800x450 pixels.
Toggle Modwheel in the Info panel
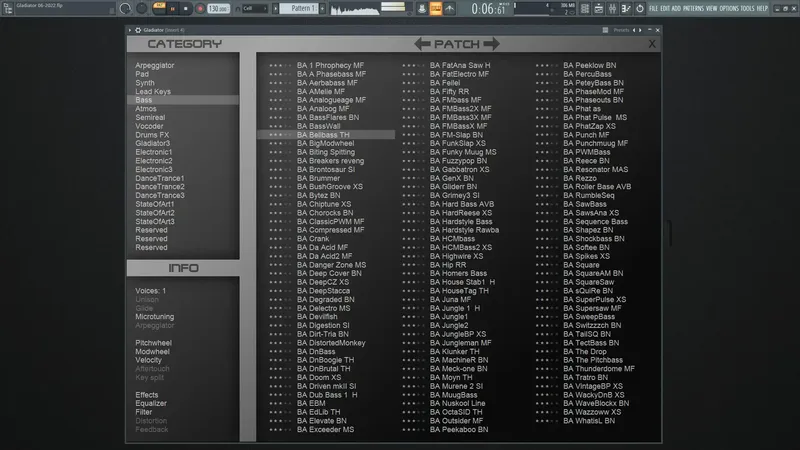tap(152, 352)
